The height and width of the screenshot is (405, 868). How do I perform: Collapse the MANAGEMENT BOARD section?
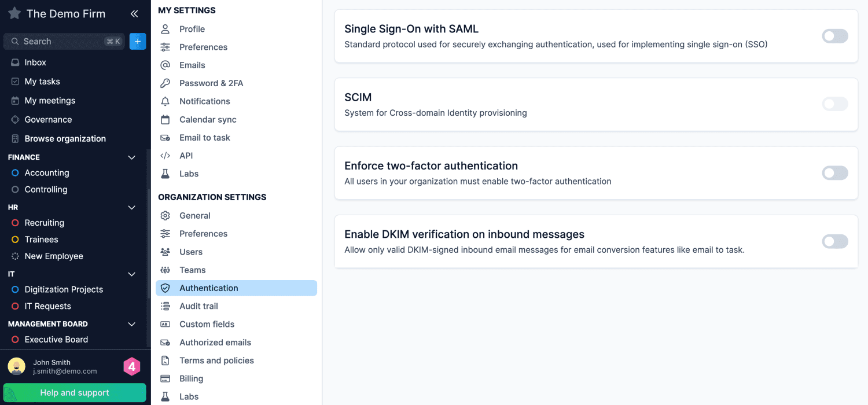tap(131, 324)
